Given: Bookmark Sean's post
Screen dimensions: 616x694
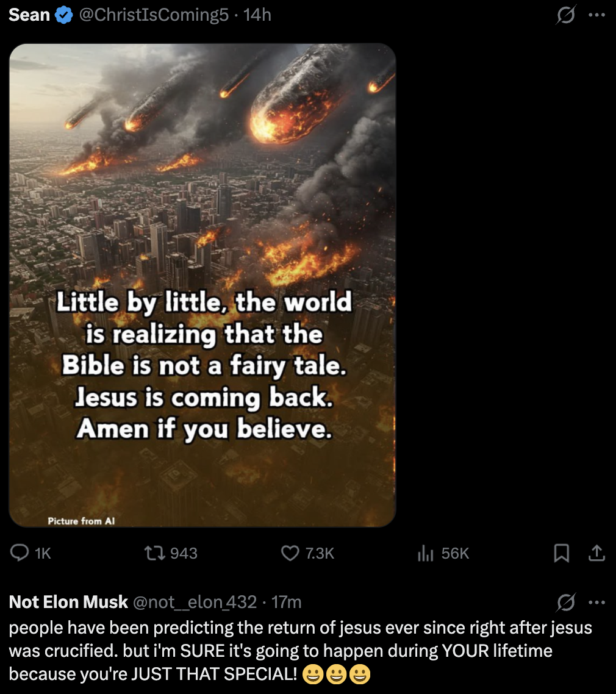Looking at the screenshot, I should point(561,553).
